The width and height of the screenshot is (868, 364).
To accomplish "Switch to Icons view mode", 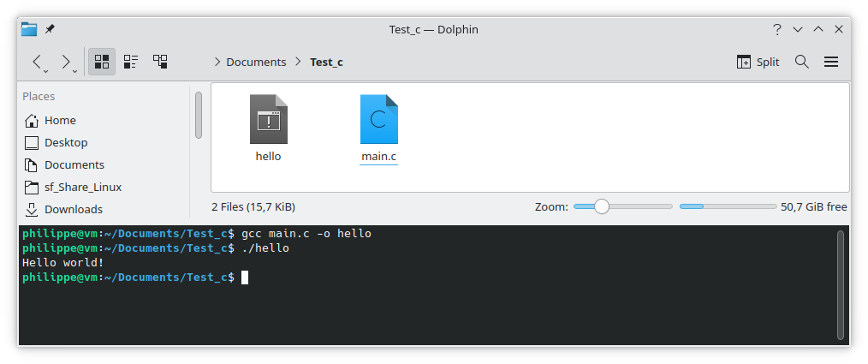I will click(102, 62).
